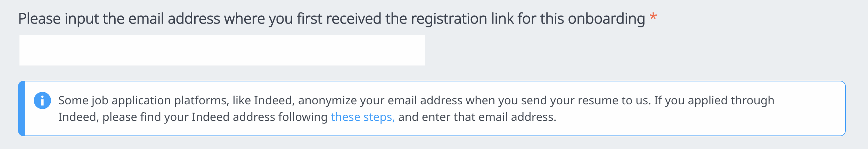The image size is (868, 149).
Task: Focus the registration email address input field
Action: pos(222,50)
